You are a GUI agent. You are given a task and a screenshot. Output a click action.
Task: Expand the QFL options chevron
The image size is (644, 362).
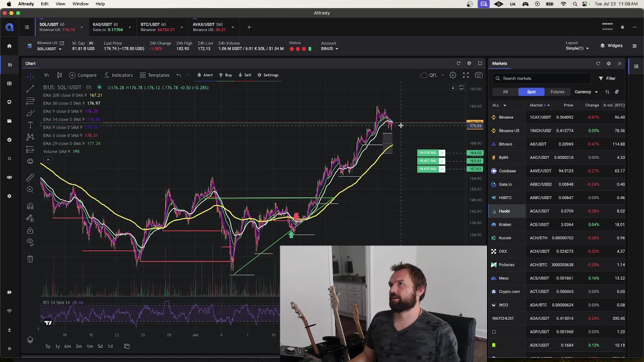click(x=443, y=75)
